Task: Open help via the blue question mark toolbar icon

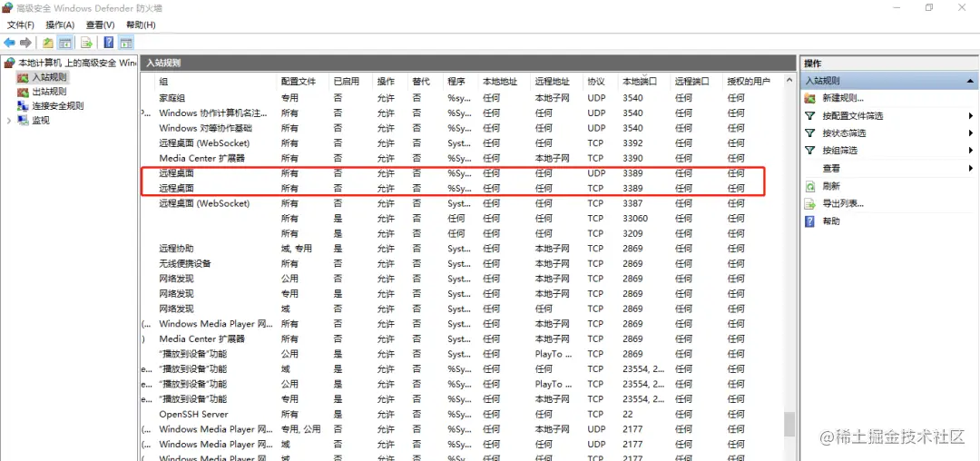Action: (x=109, y=43)
